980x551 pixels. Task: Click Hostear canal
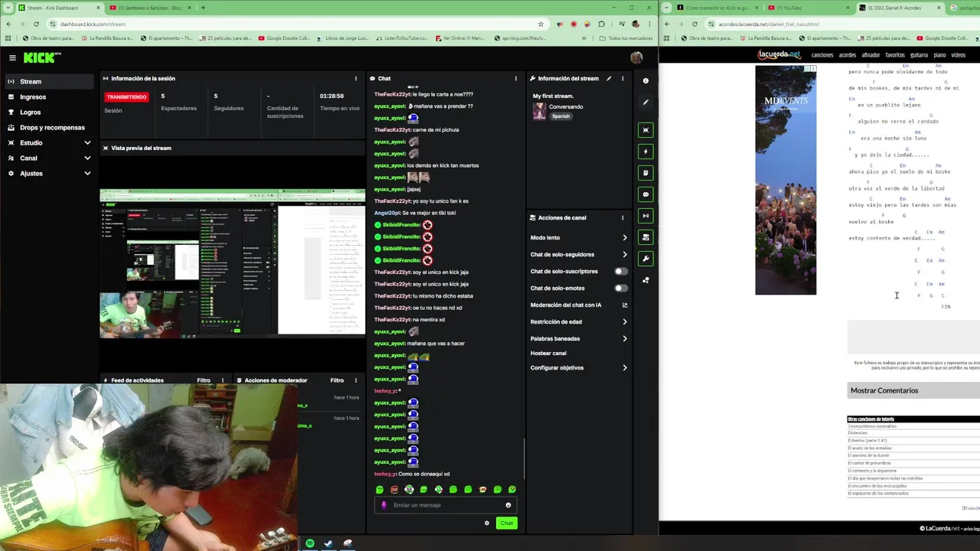[x=548, y=353]
